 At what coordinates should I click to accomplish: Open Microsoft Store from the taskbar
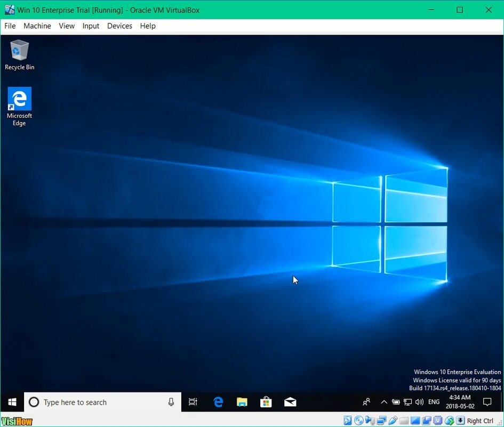tap(266, 402)
